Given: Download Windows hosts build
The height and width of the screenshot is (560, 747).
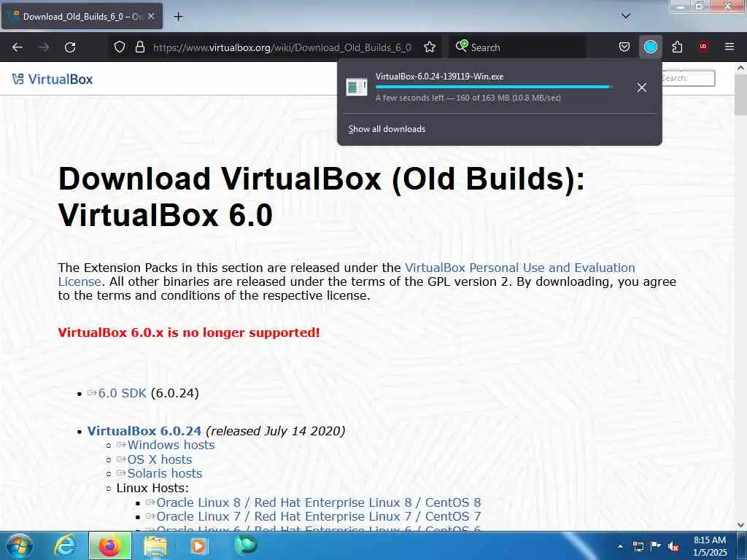Looking at the screenshot, I should (171, 445).
